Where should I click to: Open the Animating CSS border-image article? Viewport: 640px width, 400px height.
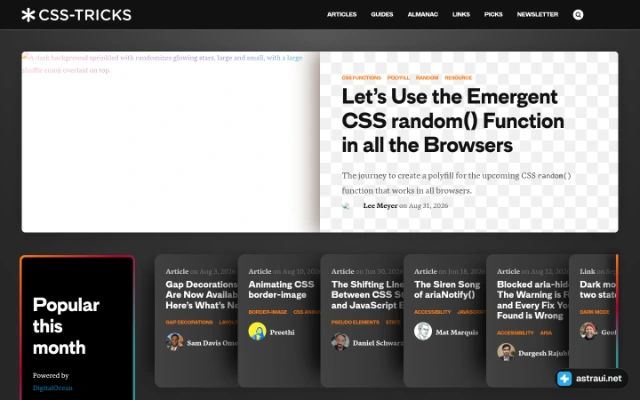(x=281, y=289)
